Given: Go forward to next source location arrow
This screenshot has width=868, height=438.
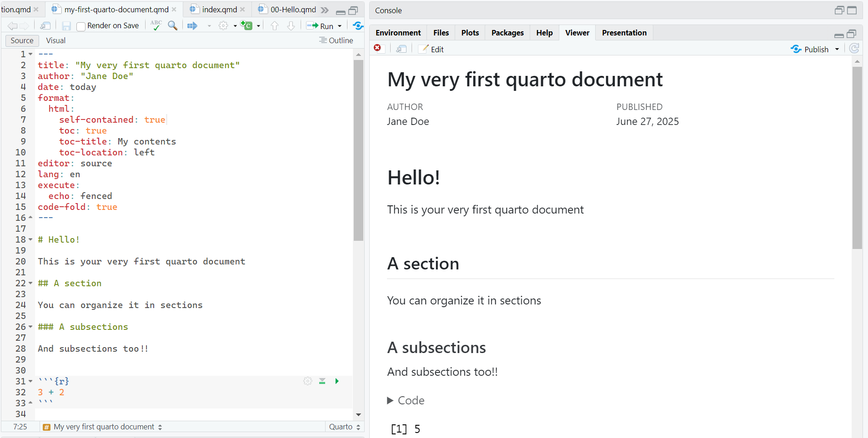Looking at the screenshot, I should [25, 26].
